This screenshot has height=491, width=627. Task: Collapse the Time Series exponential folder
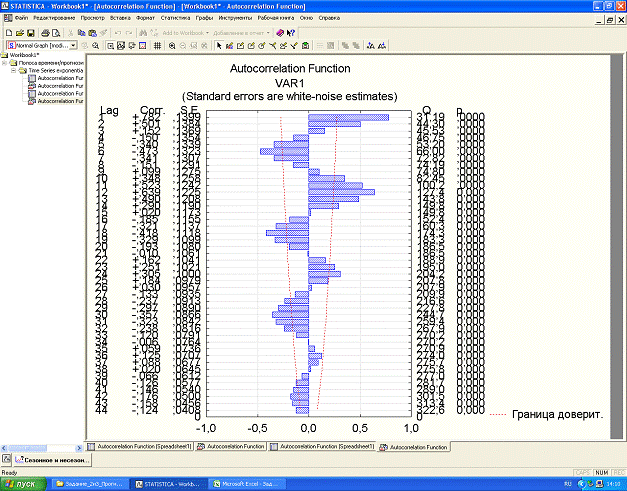tap(14, 71)
